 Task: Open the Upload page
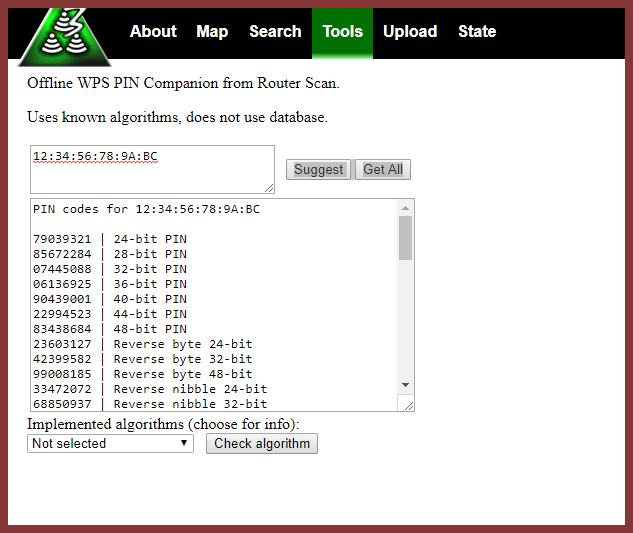click(410, 31)
